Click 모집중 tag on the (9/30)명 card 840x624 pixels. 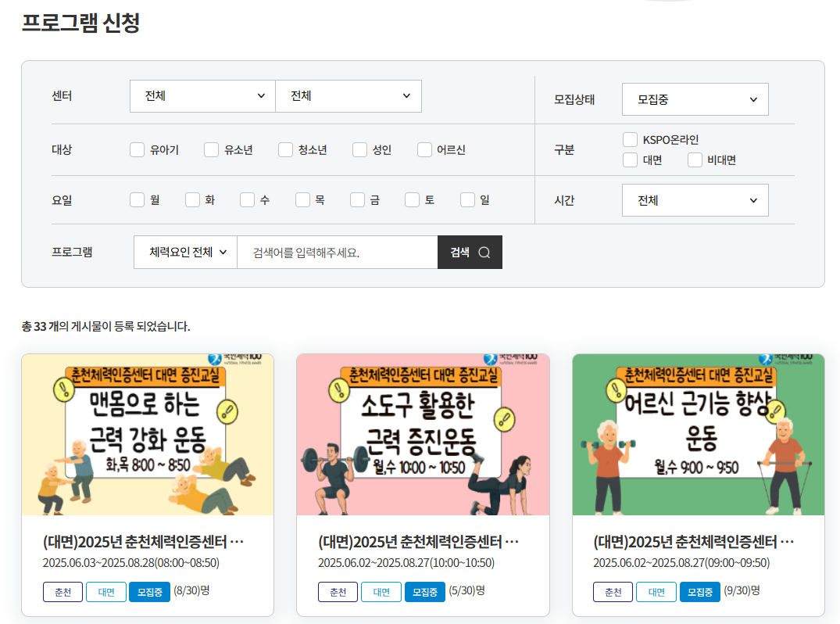tap(700, 592)
